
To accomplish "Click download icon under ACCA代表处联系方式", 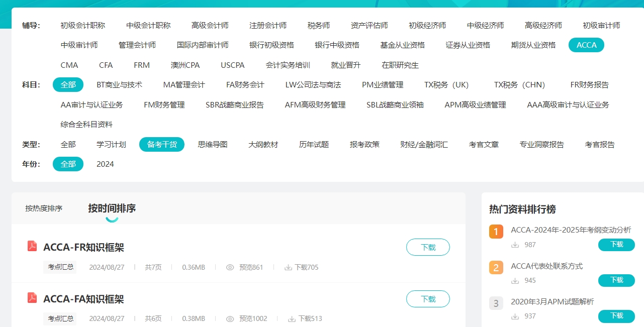I will [x=515, y=280].
